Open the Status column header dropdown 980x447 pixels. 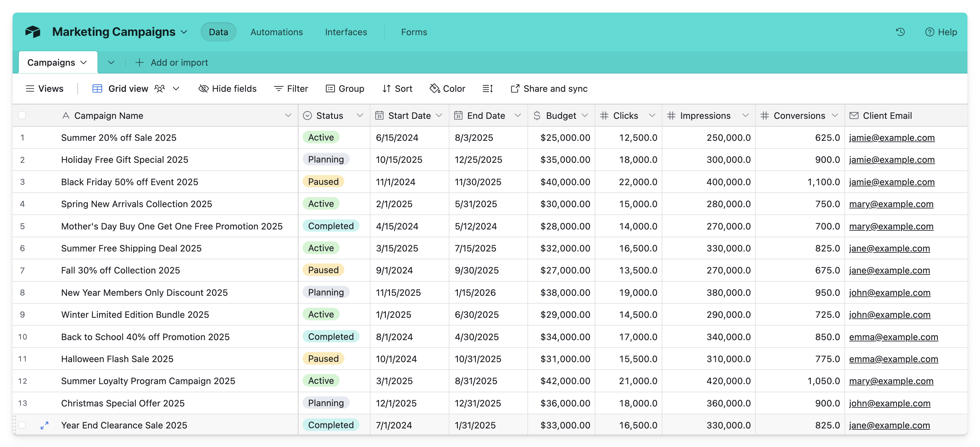(359, 116)
